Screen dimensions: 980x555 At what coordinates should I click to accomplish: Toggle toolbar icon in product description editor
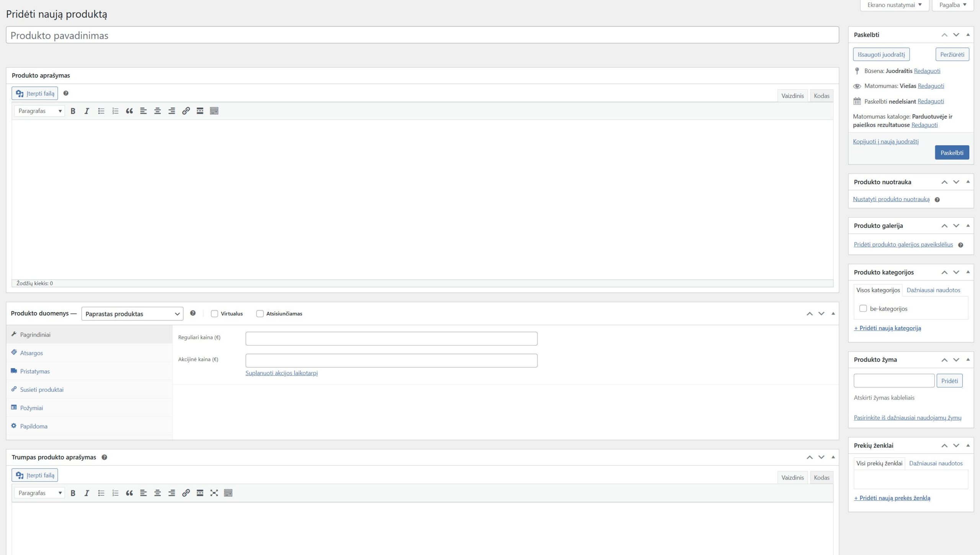[214, 111]
